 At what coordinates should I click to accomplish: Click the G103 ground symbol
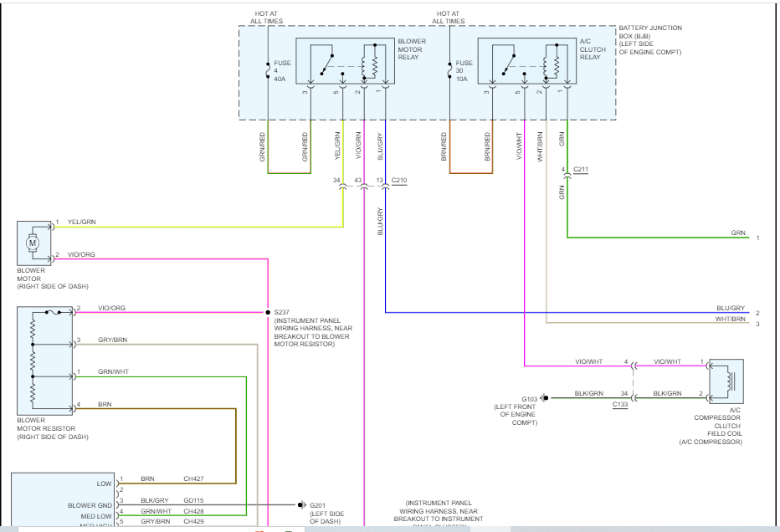[545, 398]
